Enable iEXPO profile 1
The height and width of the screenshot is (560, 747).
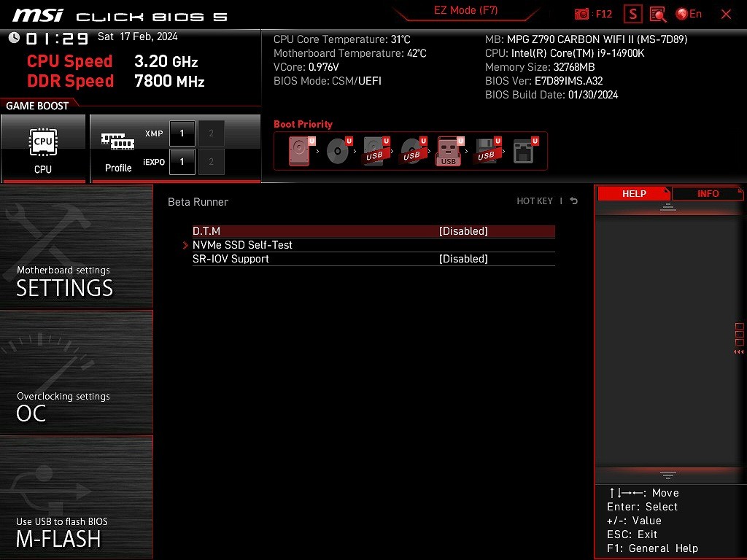(x=182, y=162)
